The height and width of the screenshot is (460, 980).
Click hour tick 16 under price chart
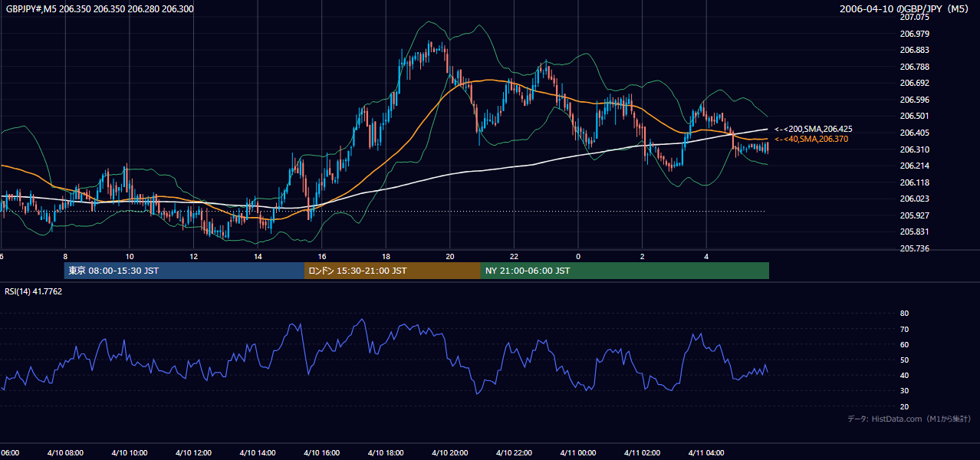[x=322, y=257]
